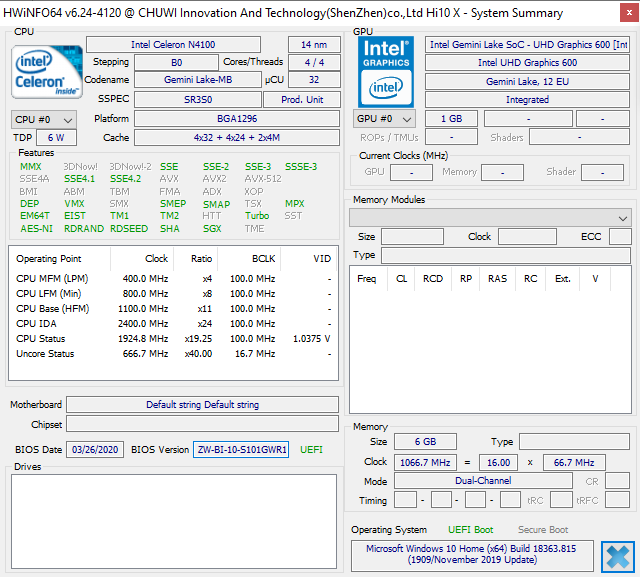Click the BIOS Version ZW-BI-10-S101GWR1 field

tap(241, 450)
